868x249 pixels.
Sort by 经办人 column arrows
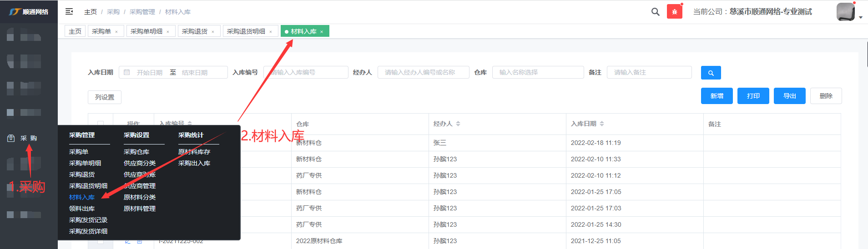pyautogui.click(x=458, y=124)
